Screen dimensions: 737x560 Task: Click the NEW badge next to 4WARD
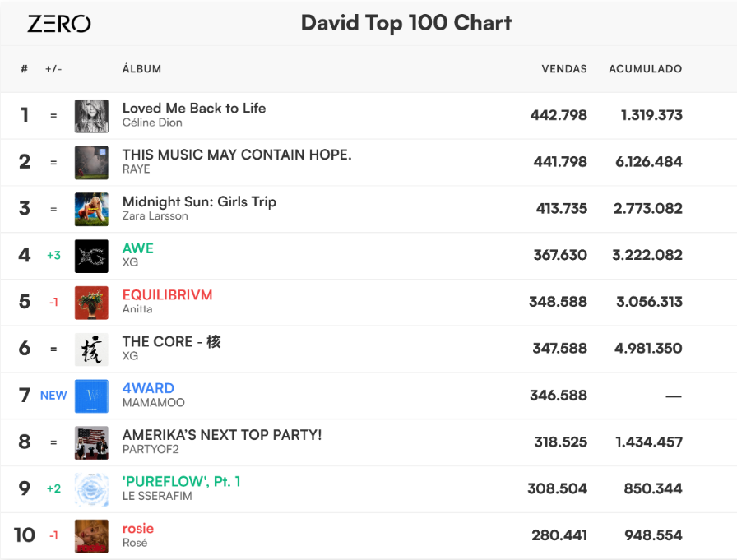pos(53,396)
